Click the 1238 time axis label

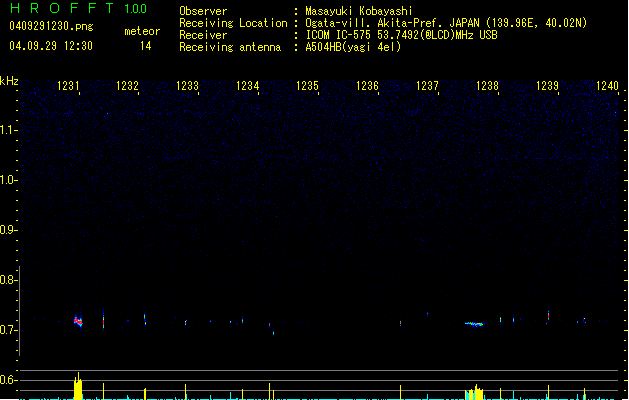487,86
